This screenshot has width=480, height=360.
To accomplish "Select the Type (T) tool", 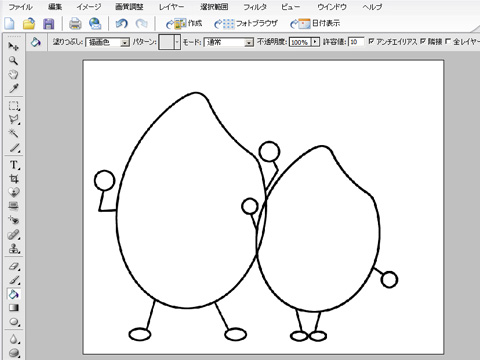I will (x=14, y=165).
